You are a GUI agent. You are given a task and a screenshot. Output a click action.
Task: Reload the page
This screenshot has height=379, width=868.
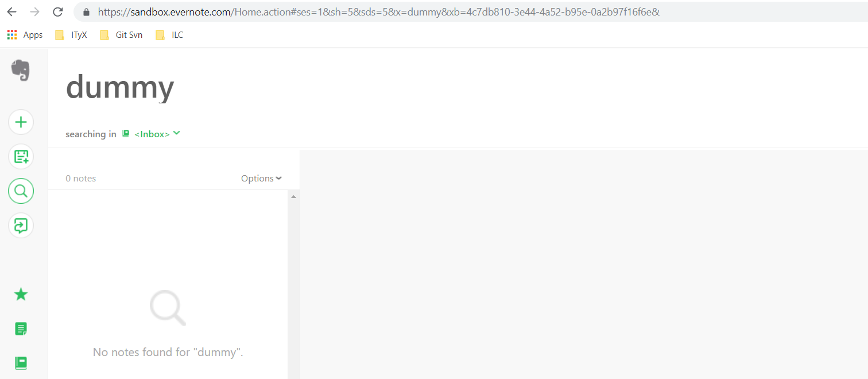tap(57, 11)
